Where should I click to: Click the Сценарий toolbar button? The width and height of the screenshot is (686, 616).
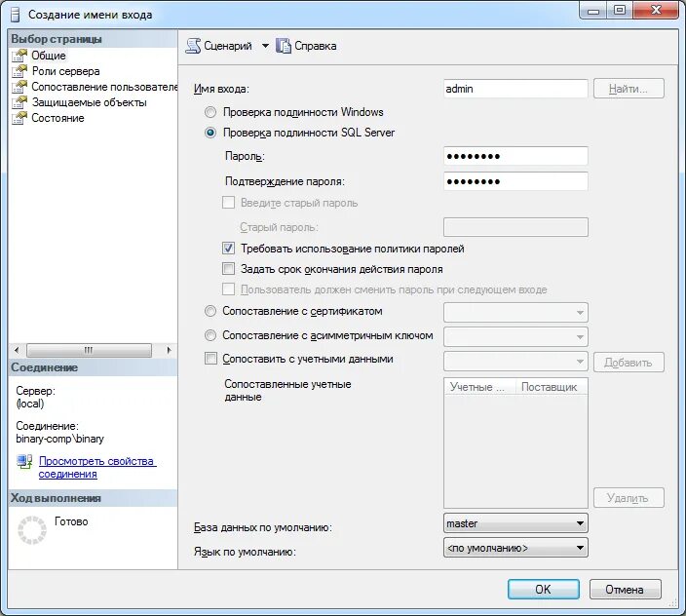218,46
